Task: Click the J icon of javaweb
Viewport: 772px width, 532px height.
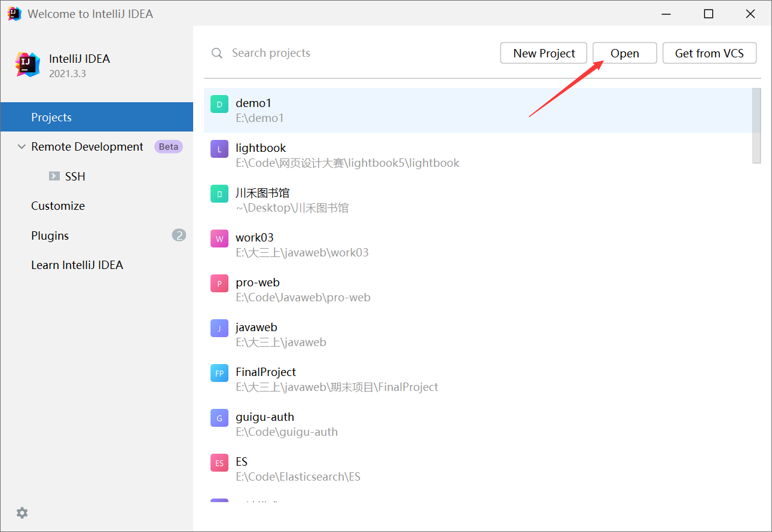Action: pos(219,329)
